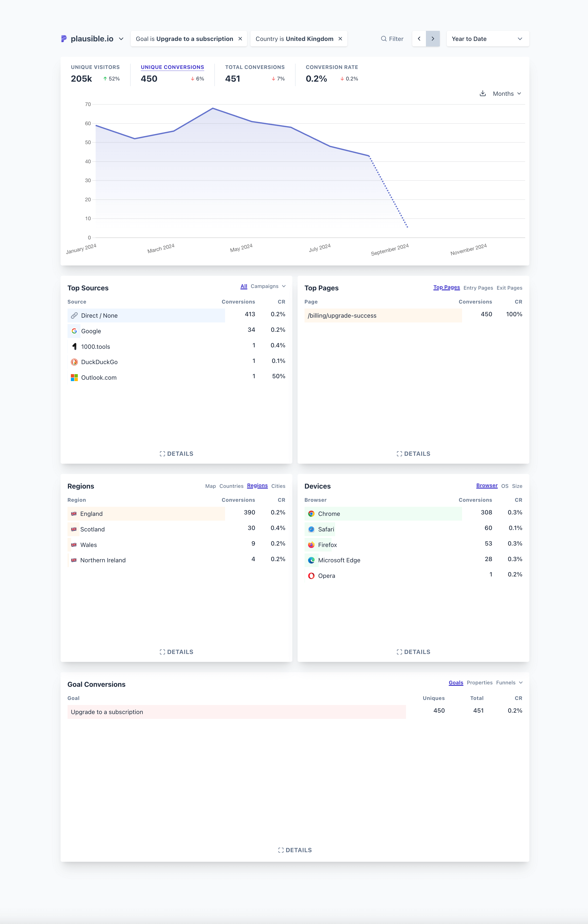Click the Wales region row text

point(88,545)
